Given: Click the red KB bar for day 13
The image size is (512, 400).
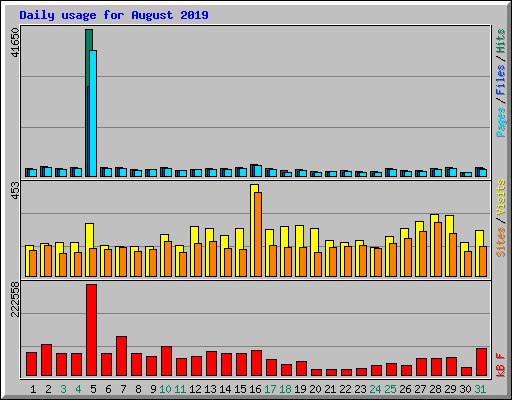Looking at the screenshot, I should click(211, 364).
